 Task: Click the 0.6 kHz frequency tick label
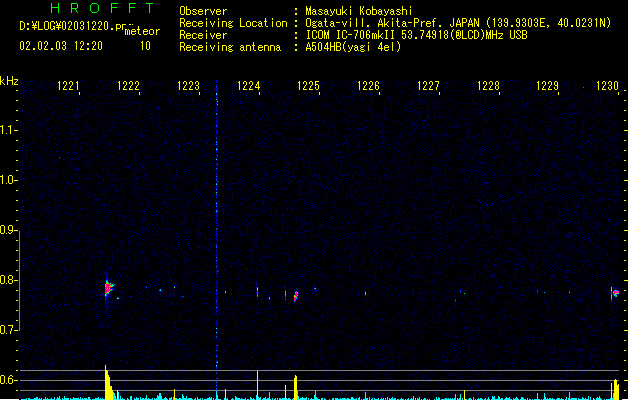tap(8, 380)
